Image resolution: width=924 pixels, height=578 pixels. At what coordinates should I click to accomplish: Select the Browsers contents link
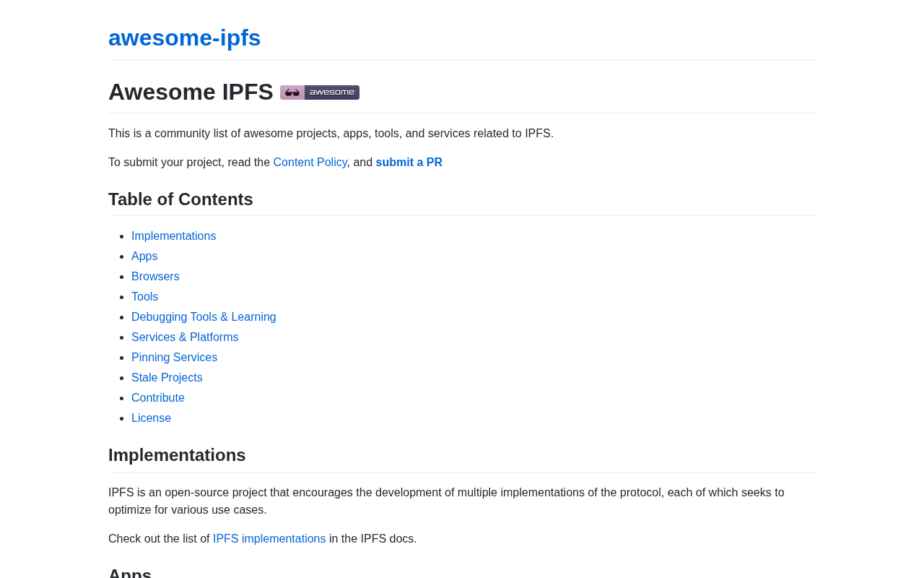click(x=155, y=277)
